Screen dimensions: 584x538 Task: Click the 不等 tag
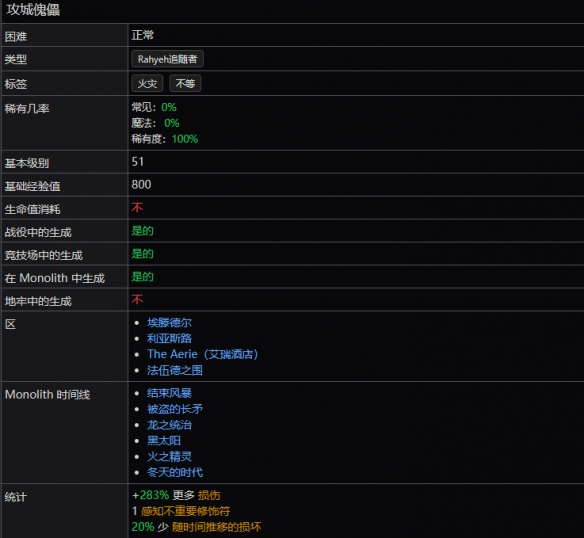pos(185,83)
